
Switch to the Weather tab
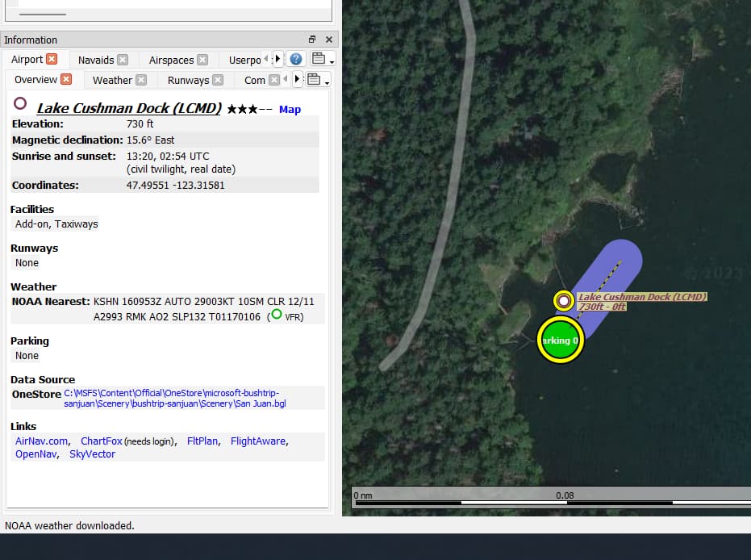coord(112,80)
